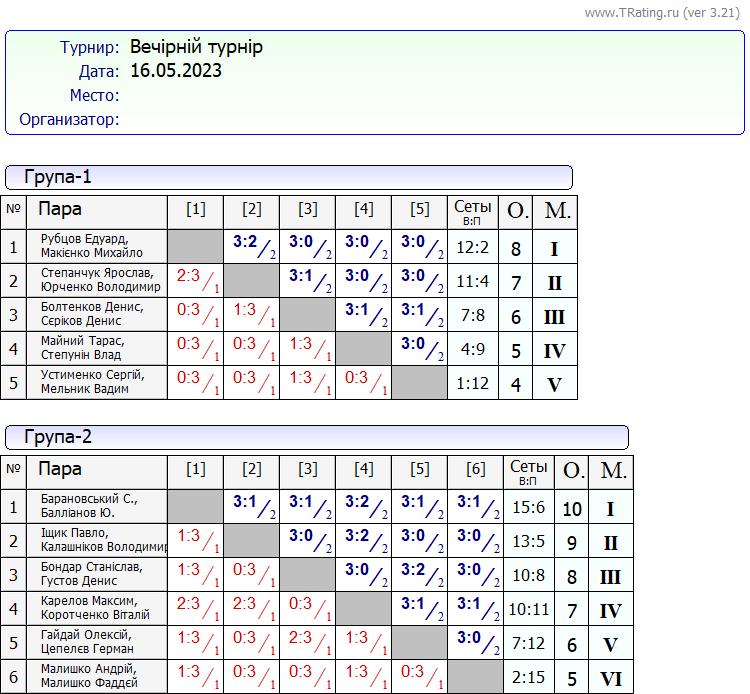
Task: Select pair Степанчук Ярослав, Юрченко Володимир
Action: (x=100, y=280)
